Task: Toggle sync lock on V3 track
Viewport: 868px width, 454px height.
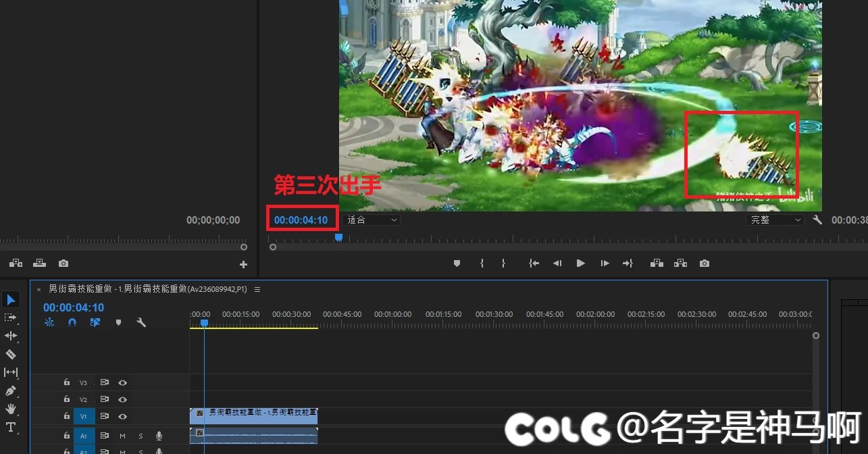Action: click(105, 382)
